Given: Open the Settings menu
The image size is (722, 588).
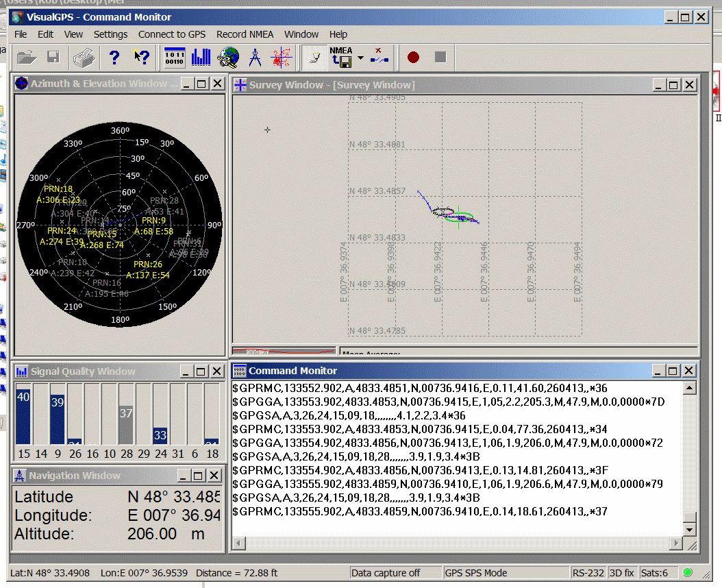Looking at the screenshot, I should coord(110,34).
